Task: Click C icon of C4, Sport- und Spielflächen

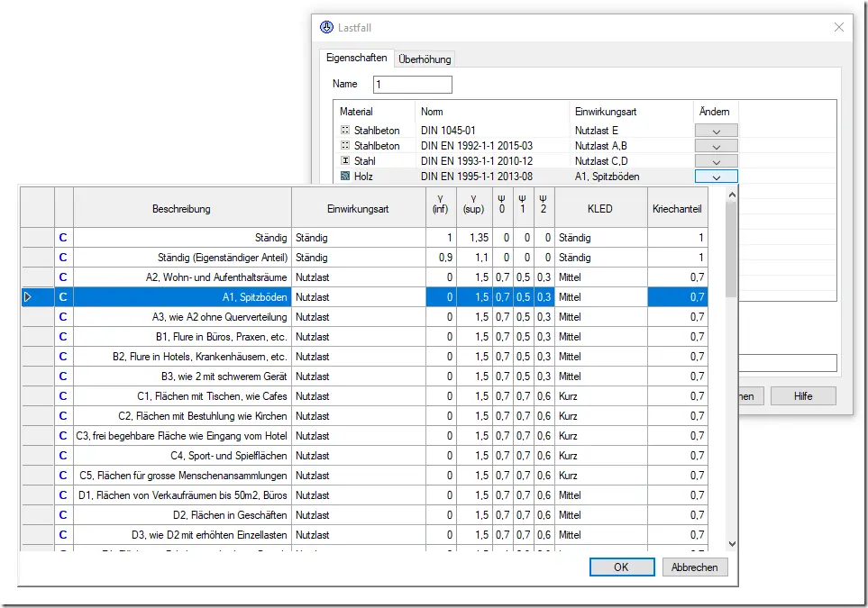Action: pos(63,456)
